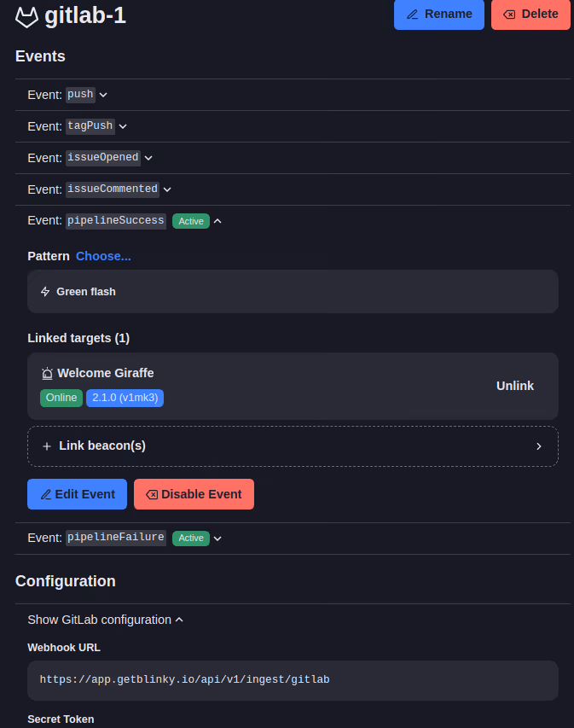
Task: Click the 2.1.0 (v1mk3) version badge
Action: 125,397
